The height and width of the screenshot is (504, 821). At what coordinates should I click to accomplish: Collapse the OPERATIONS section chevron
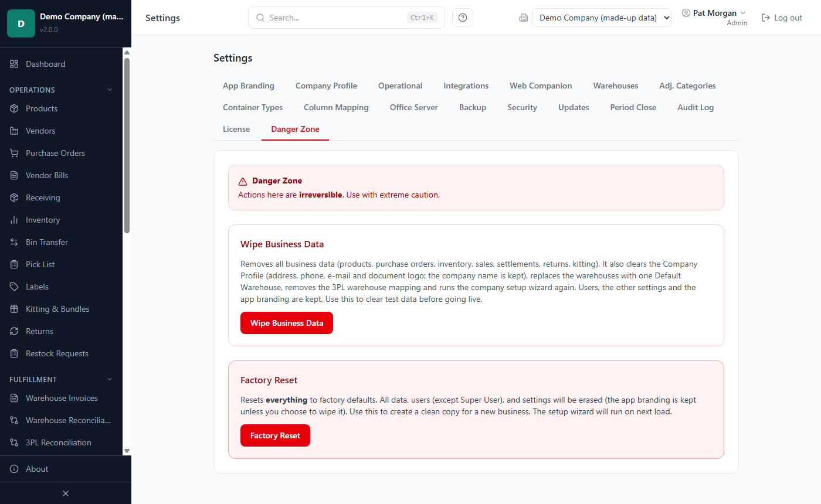[x=109, y=90]
